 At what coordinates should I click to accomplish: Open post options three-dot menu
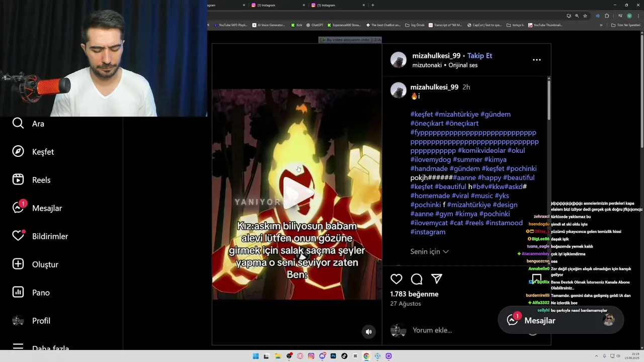pyautogui.click(x=537, y=60)
